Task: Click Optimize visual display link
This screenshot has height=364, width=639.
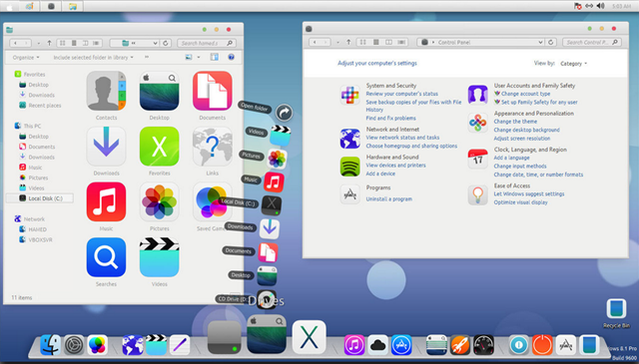Action: pos(520,202)
